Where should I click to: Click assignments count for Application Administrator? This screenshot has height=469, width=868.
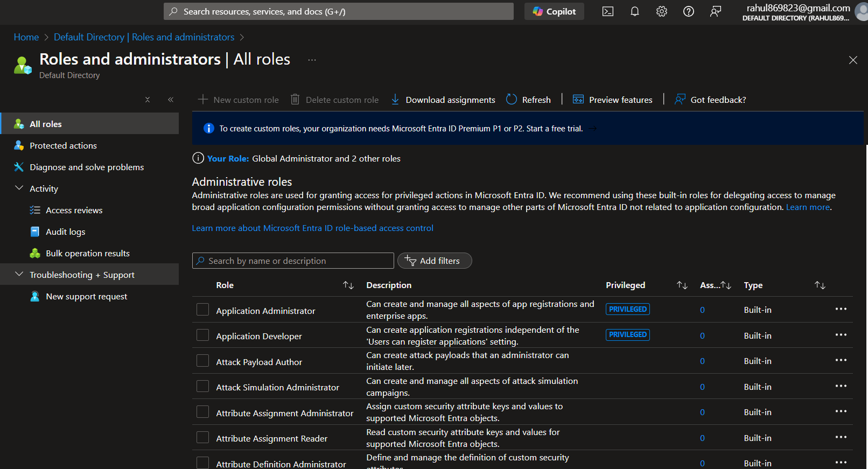point(702,310)
